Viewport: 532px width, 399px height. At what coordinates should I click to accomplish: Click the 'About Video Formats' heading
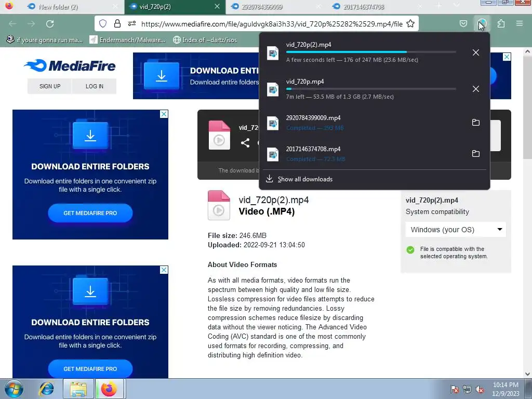coord(242,264)
